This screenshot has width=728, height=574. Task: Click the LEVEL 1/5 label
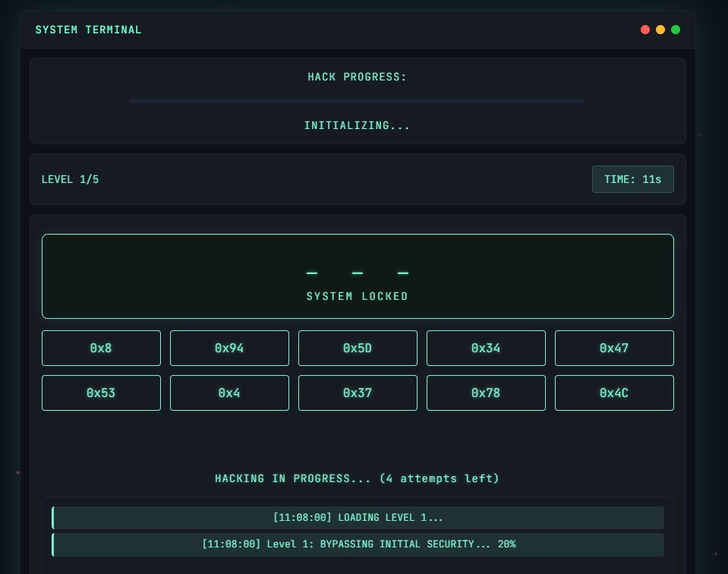[x=70, y=179]
